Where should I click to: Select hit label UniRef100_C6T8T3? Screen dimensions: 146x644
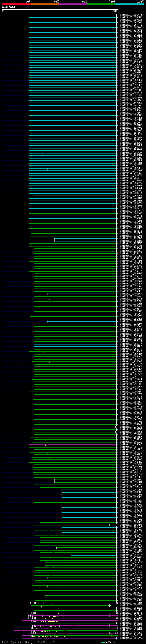(x=131, y=590)
